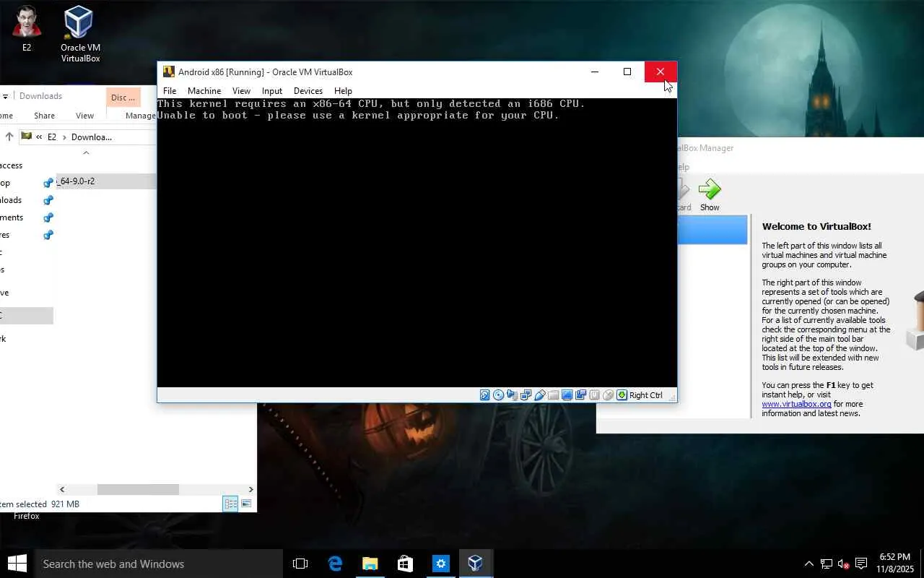Screen dimensions: 924x578
Task: Click the display monitor indicator in VM status bar
Action: (567, 395)
